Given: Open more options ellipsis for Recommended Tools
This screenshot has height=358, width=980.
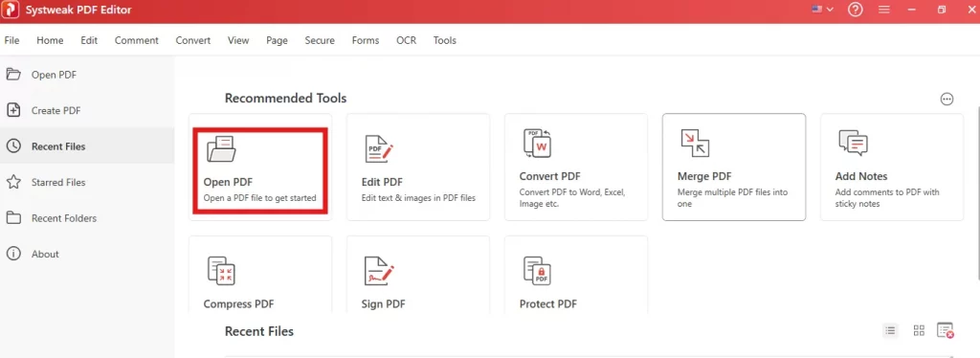Looking at the screenshot, I should 947,100.
